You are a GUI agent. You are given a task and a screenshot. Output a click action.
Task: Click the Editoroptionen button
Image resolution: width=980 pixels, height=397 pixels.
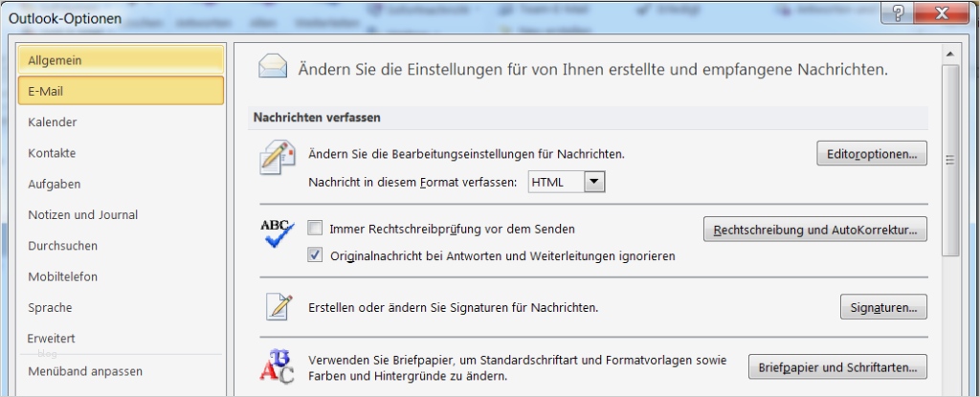(x=872, y=153)
